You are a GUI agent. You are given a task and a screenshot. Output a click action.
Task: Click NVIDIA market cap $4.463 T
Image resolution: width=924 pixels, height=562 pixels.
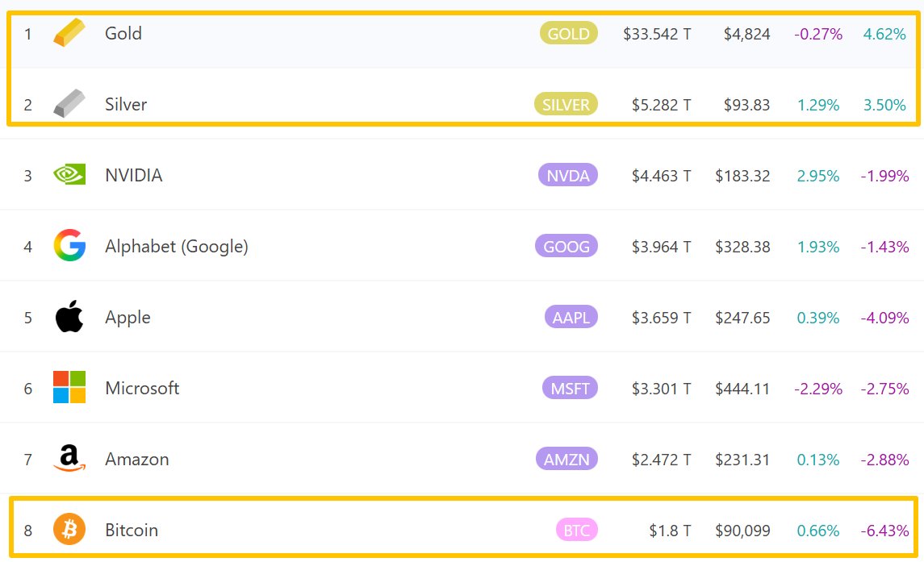point(661,176)
